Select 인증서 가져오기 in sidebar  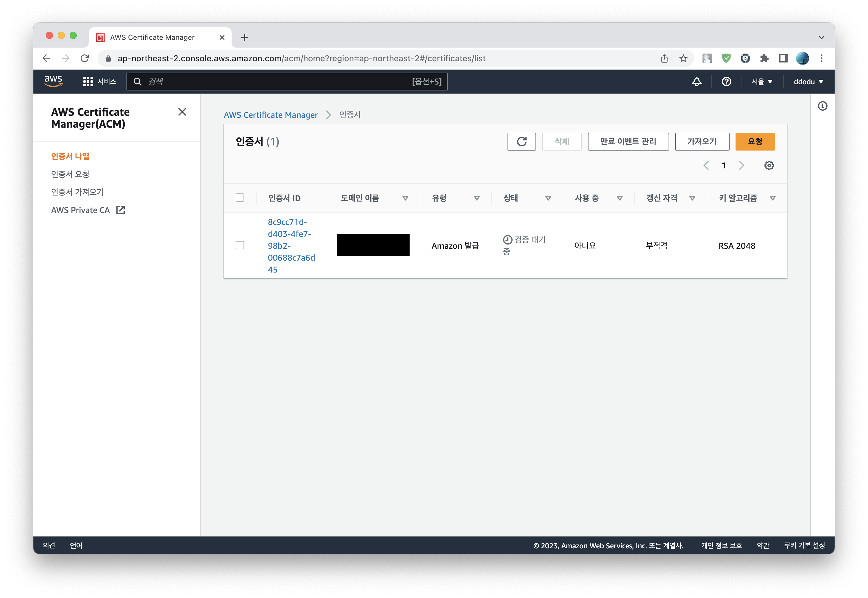77,192
